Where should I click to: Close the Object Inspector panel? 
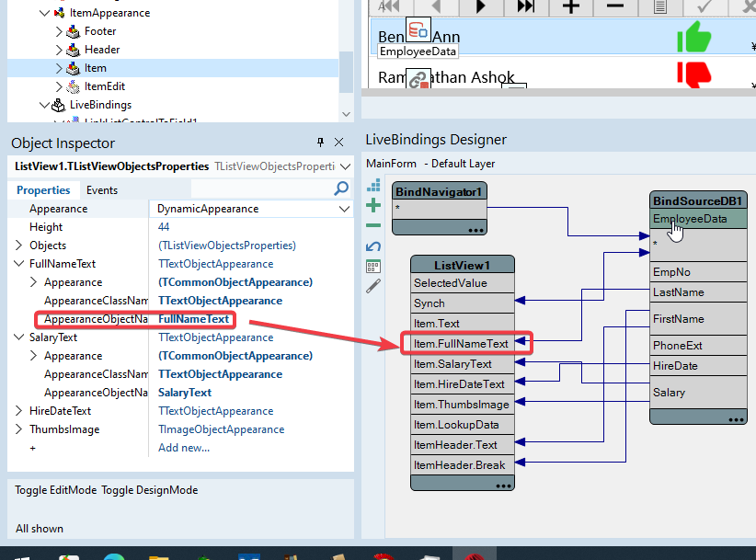point(339,143)
